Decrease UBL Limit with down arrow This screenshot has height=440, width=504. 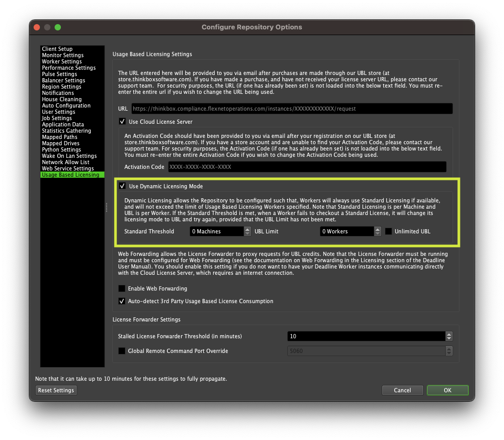coord(377,233)
